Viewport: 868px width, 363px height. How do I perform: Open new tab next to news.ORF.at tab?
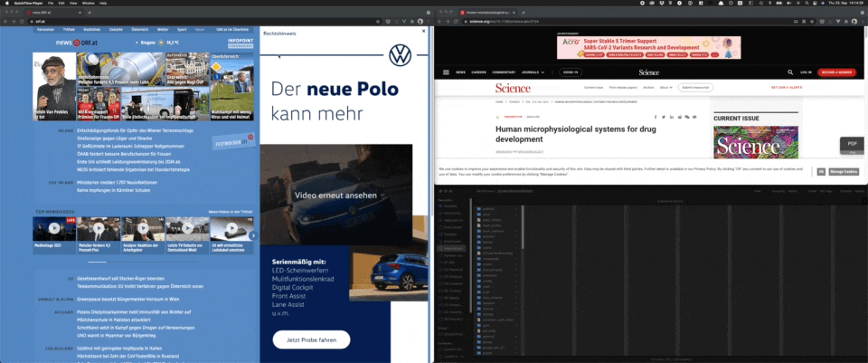pyautogui.click(x=90, y=12)
